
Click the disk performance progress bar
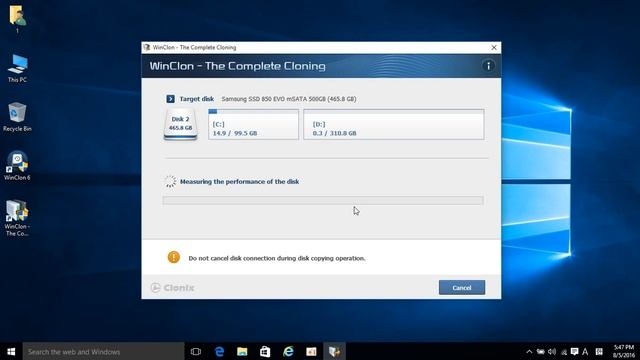323,200
